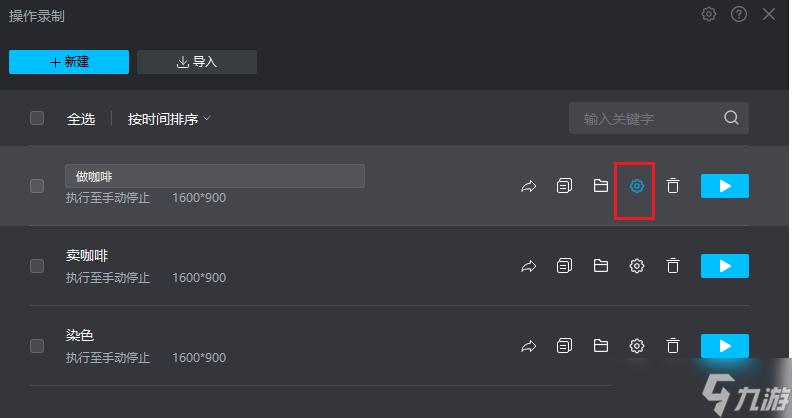Click the 导入 import button

click(196, 62)
